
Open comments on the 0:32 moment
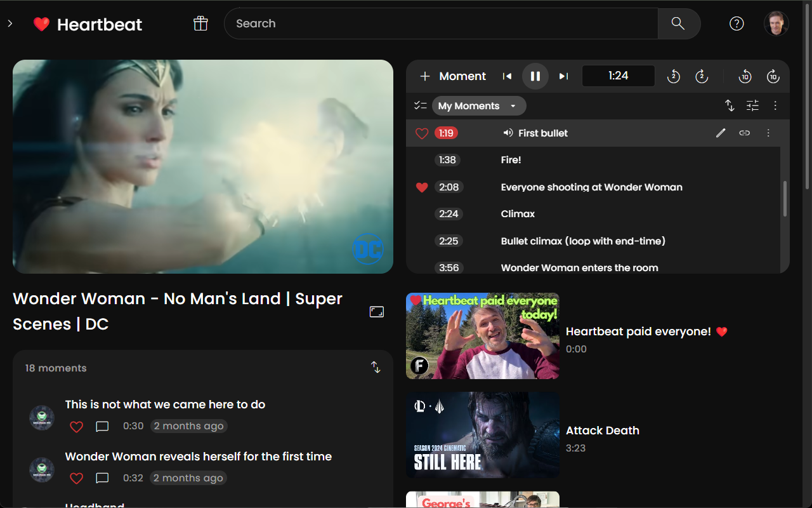click(x=102, y=478)
